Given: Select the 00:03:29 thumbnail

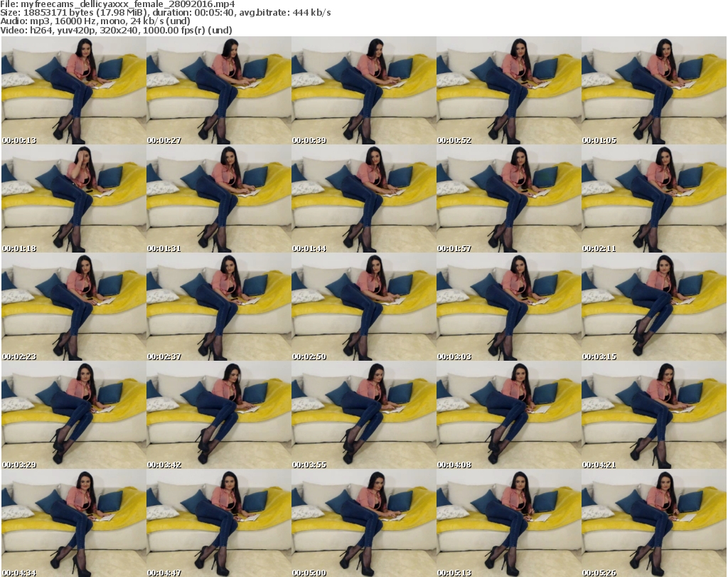Looking at the screenshot, I should (x=73, y=415).
